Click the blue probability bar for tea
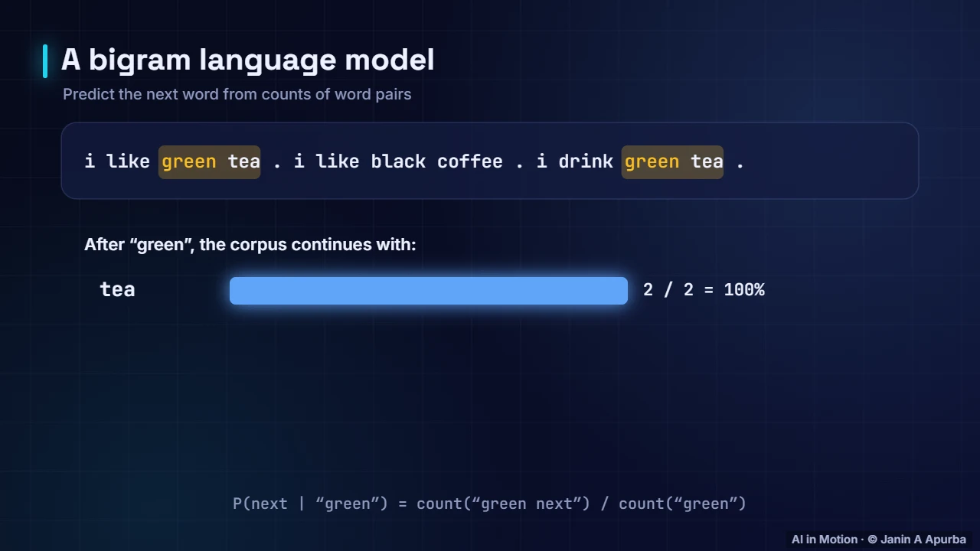This screenshot has height=551, width=980. click(429, 291)
